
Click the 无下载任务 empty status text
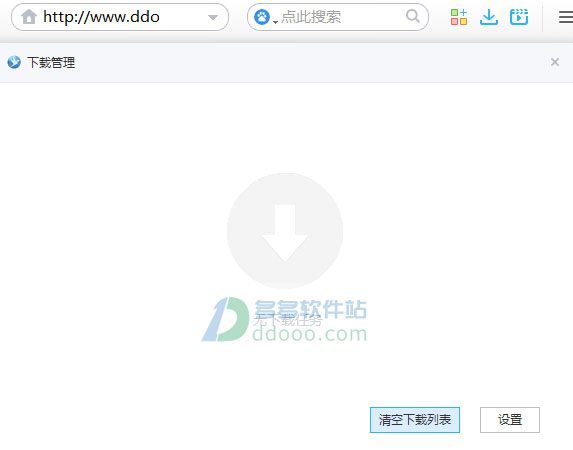[x=288, y=321]
